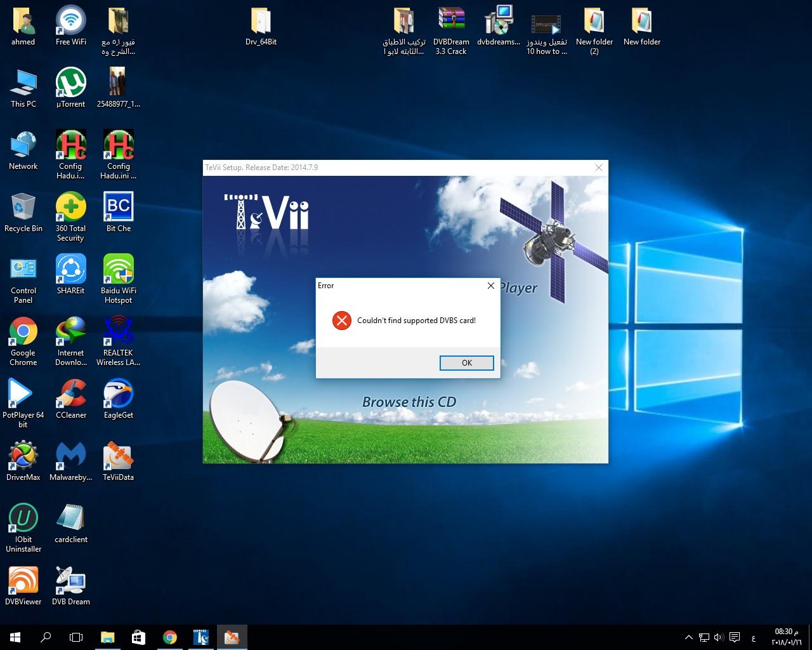Image resolution: width=812 pixels, height=650 pixels.
Task: Switch input language indicator in tray
Action: click(754, 637)
